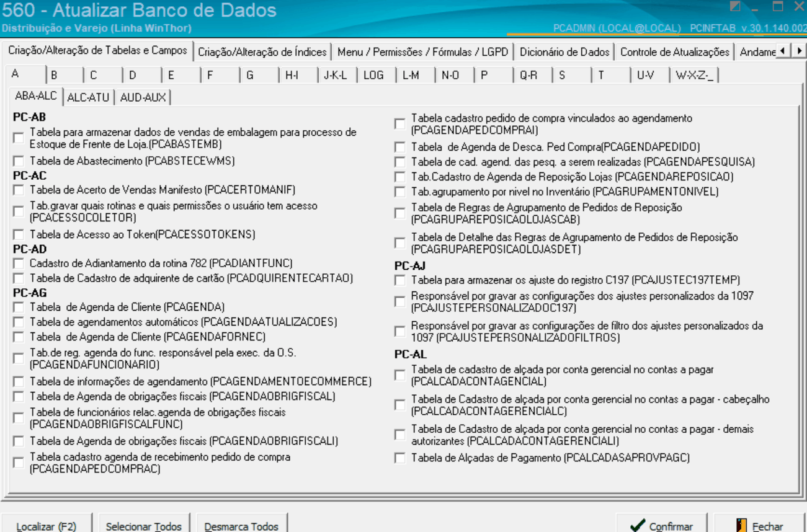807x532 pixels.
Task: Check PCALCADASAPROVPAGC checkbox
Action: point(400,458)
